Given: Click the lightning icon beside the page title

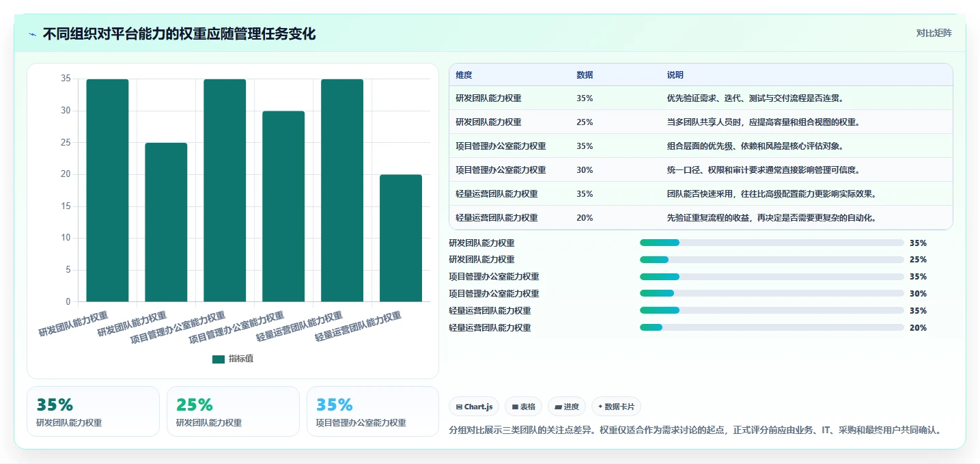Looking at the screenshot, I should pyautogui.click(x=33, y=34).
